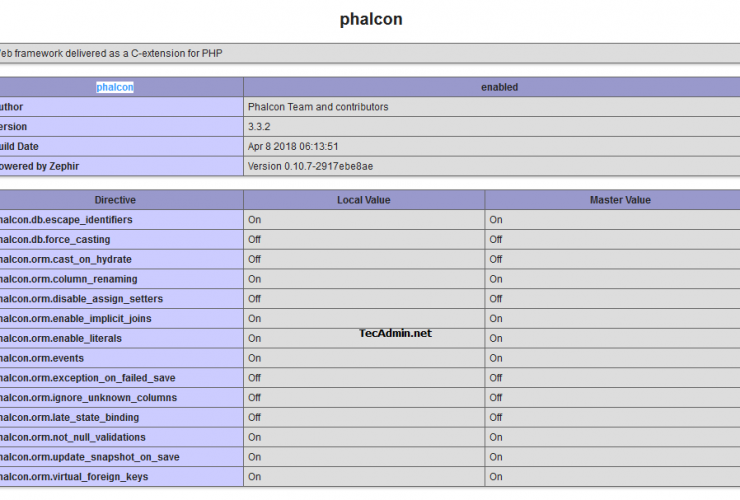Select the build date Apr 8 2018 value
The image size is (740, 500).
(293, 146)
